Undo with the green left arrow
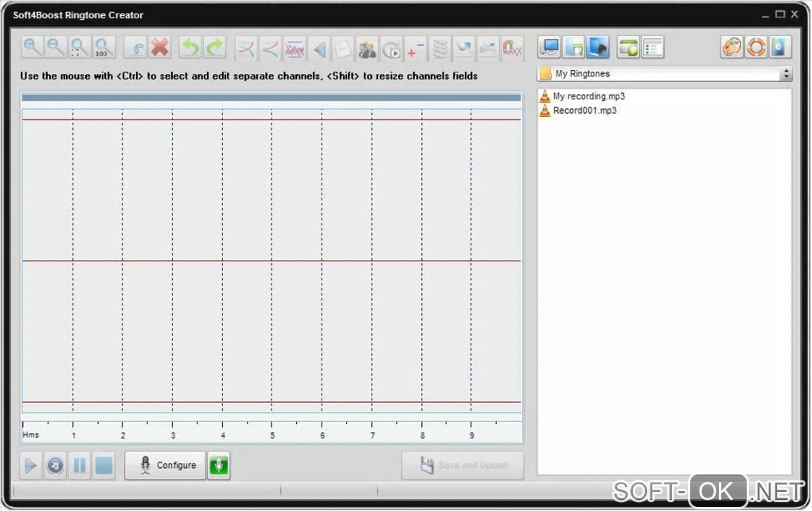Viewport: 812px width, 511px height. pos(190,48)
